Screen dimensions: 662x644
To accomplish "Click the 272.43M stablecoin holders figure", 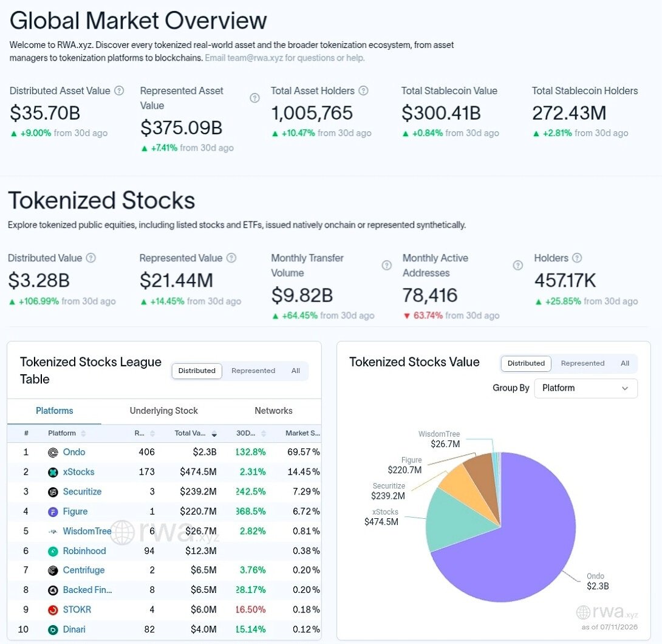I will click(x=568, y=113).
